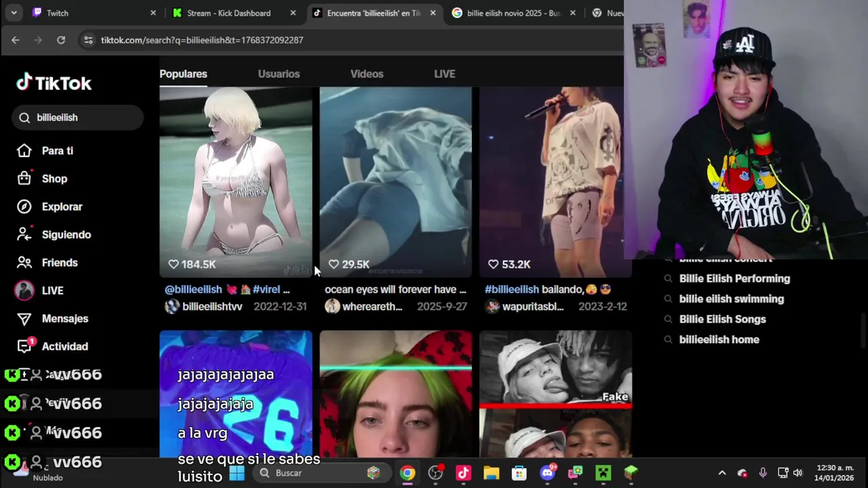
Task: Close the TikTok search tab
Action: coord(433,13)
